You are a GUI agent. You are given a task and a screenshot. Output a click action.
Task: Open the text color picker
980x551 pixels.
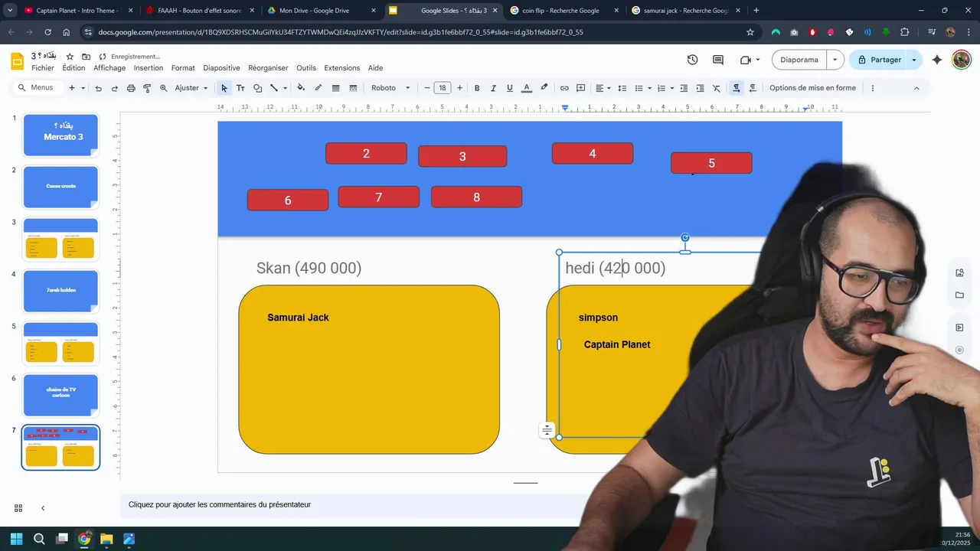click(x=526, y=88)
